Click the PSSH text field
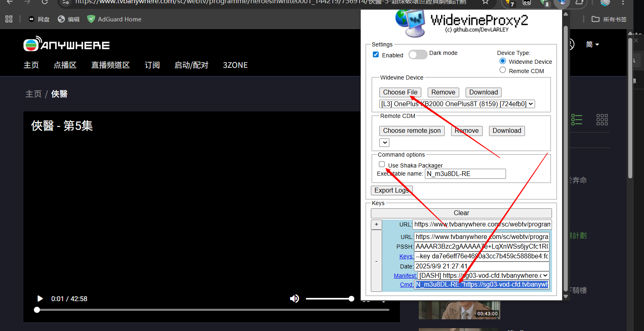 pos(482,247)
